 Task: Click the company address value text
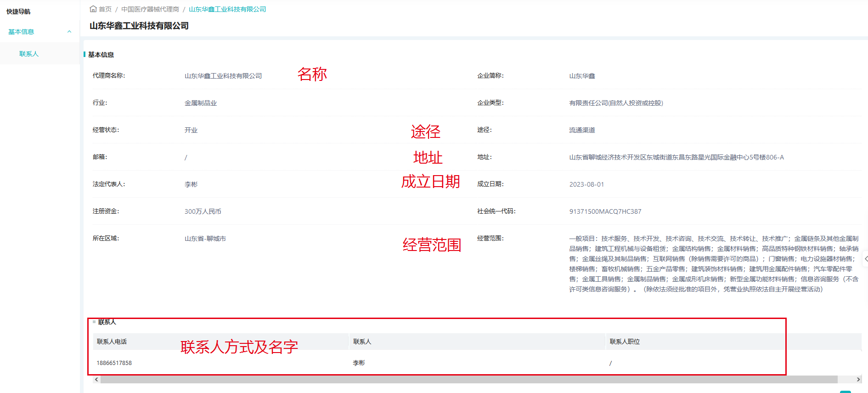tap(676, 157)
